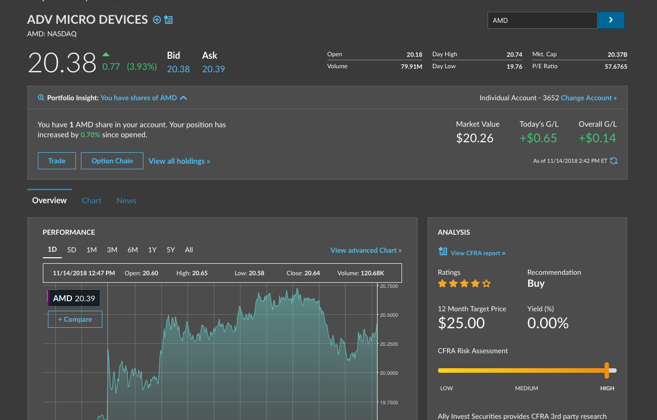
Task: Open the Option Chain
Action: pos(111,161)
